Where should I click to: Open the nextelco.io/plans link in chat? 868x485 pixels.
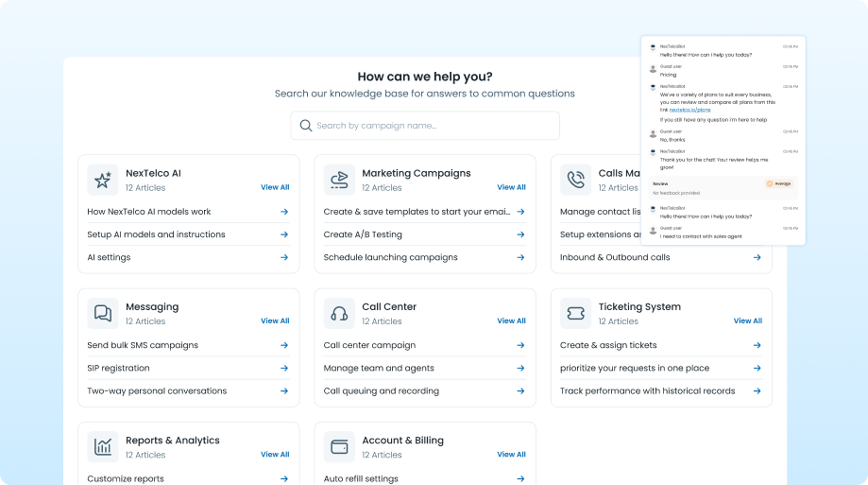tap(689, 110)
